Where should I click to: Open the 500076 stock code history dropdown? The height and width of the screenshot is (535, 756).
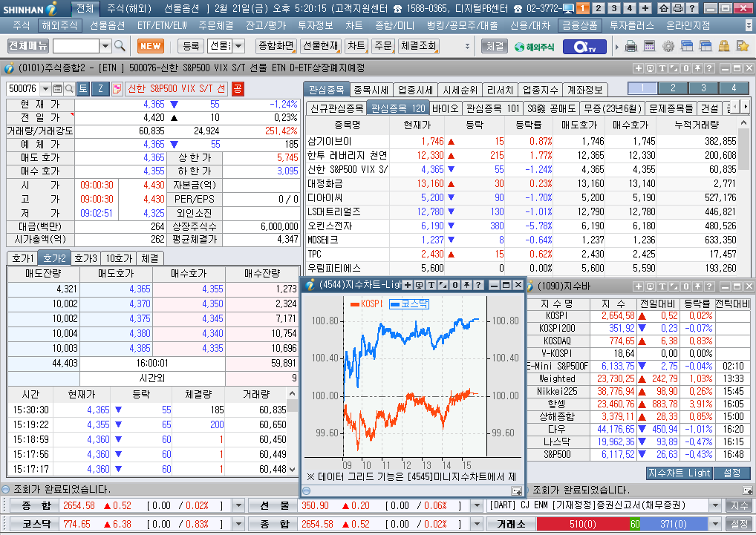pyautogui.click(x=45, y=88)
